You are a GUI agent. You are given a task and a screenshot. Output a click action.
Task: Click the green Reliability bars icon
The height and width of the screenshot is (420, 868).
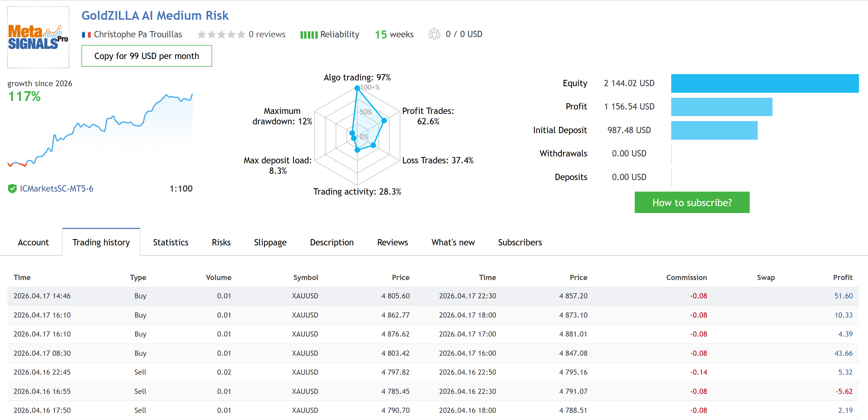point(309,35)
